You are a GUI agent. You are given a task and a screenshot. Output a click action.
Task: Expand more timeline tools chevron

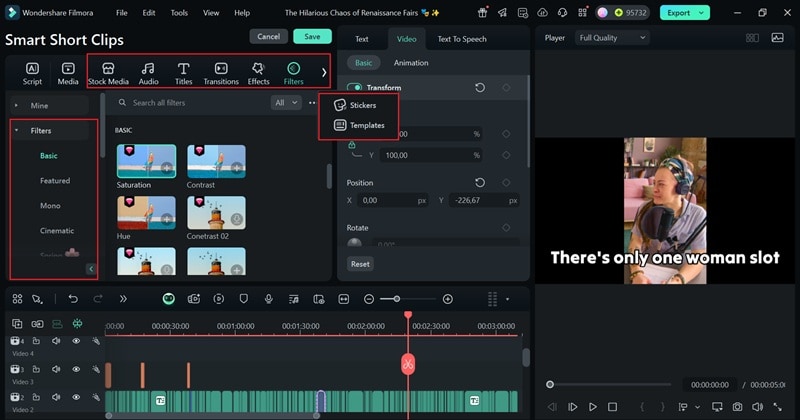[123, 299]
